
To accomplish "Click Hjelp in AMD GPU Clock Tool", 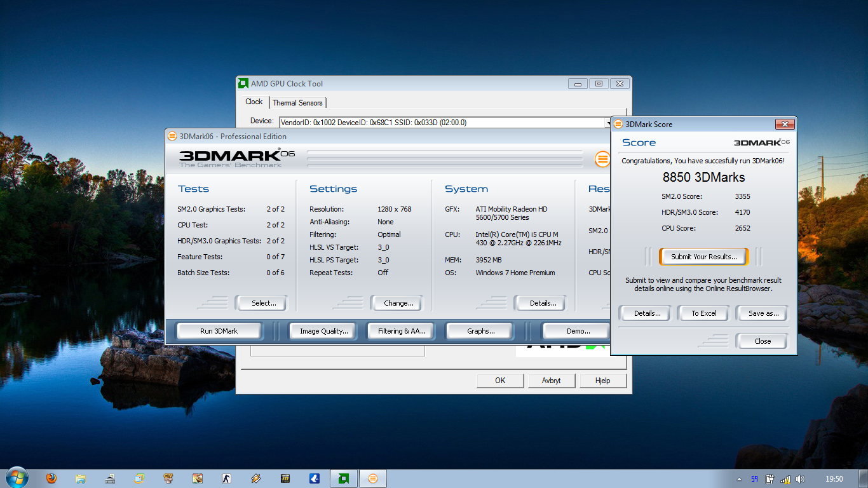I will pyautogui.click(x=602, y=381).
